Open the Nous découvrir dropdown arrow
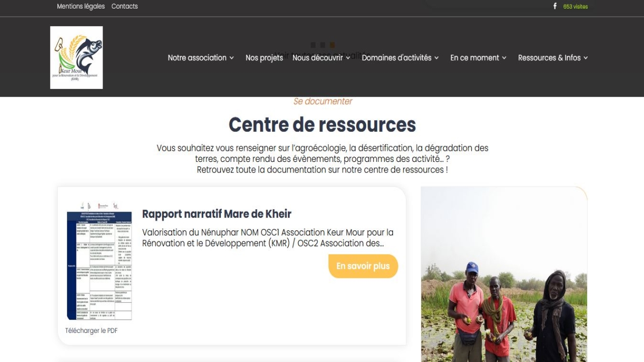The width and height of the screenshot is (644, 362). (348, 58)
